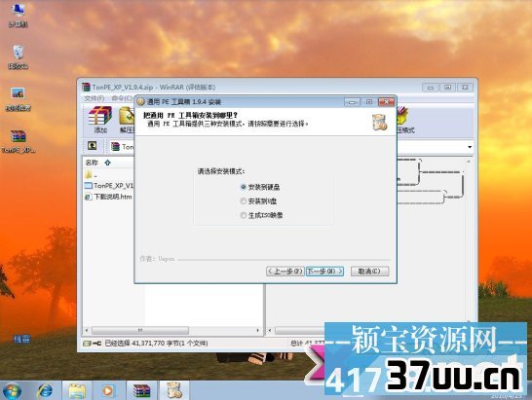This screenshot has height=400, width=532.
Task: Click WinRAR Add toolbar icon
Action: 100,120
